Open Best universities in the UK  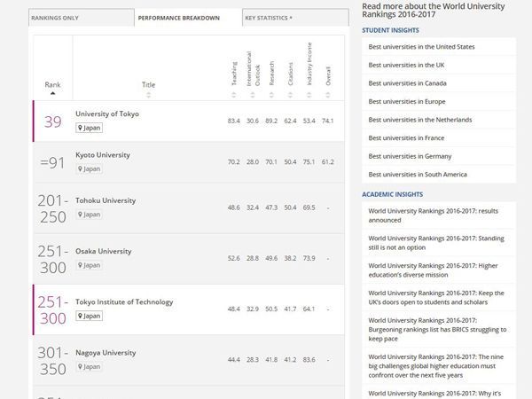coord(406,65)
